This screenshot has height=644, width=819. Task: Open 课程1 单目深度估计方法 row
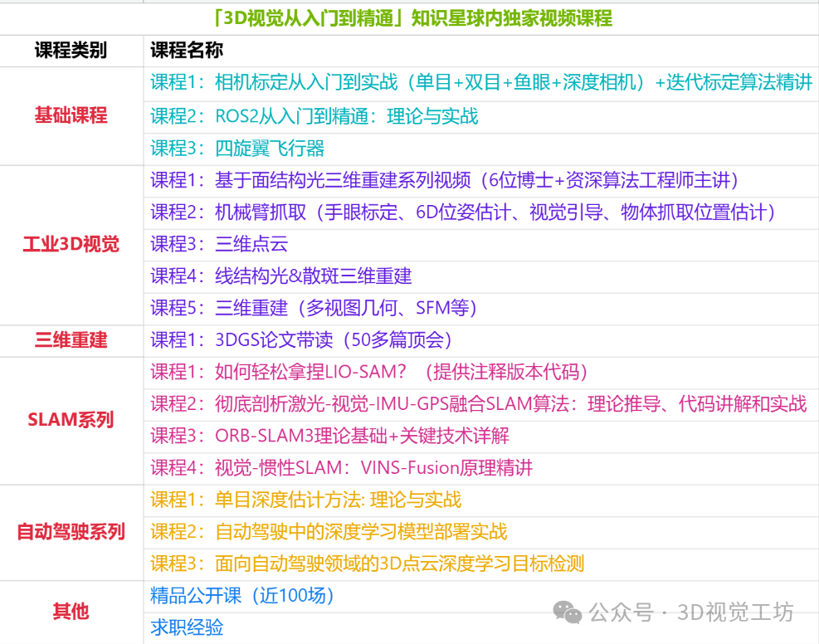point(481,500)
